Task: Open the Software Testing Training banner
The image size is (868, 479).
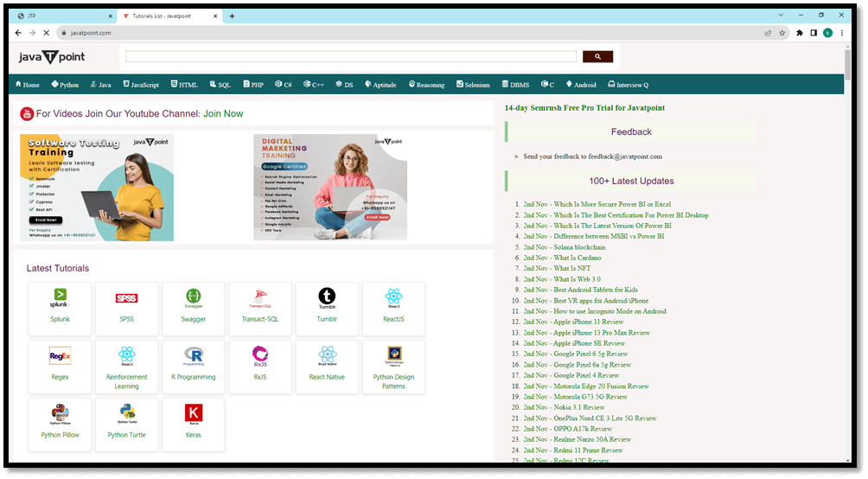Action: click(x=97, y=188)
